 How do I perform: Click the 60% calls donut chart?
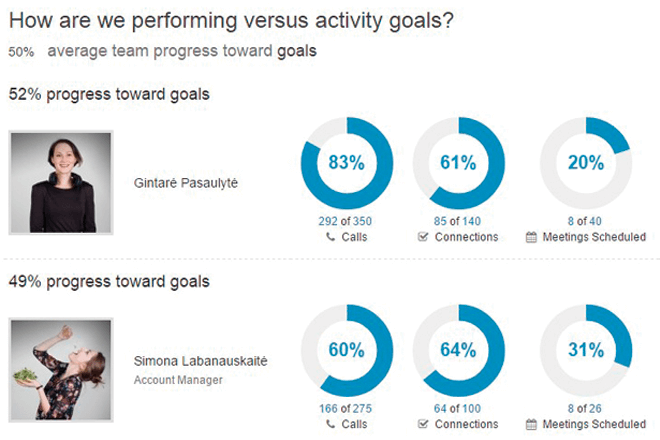coord(347,350)
